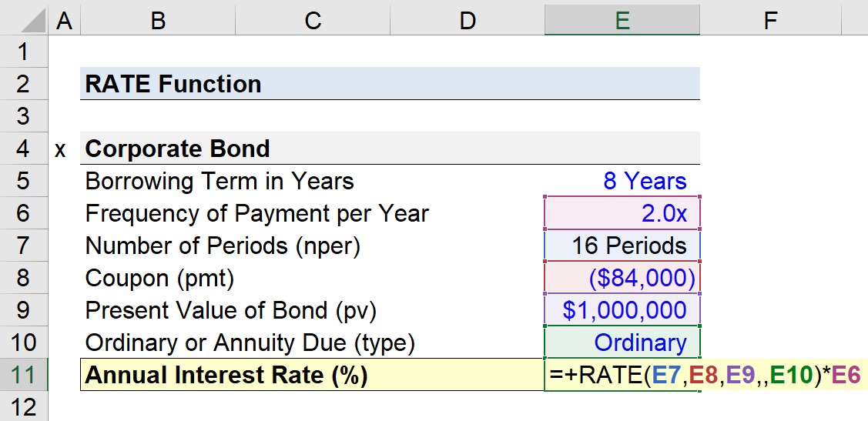Select row 4 header
Screen dimensions: 868x421
pos(23,149)
